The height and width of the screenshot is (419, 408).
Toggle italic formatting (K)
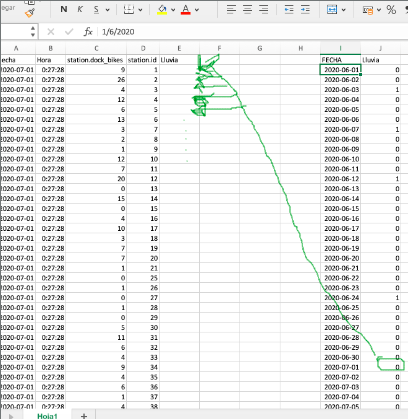click(x=80, y=10)
